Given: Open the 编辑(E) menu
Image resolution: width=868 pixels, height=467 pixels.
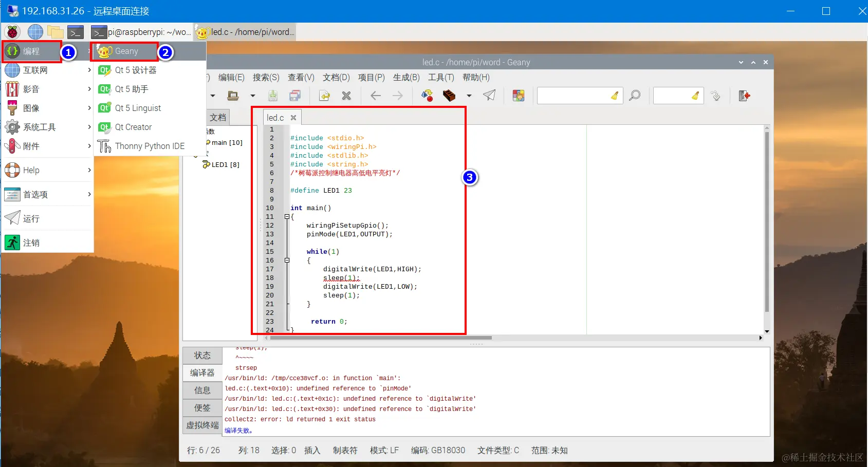Looking at the screenshot, I should pyautogui.click(x=231, y=78).
